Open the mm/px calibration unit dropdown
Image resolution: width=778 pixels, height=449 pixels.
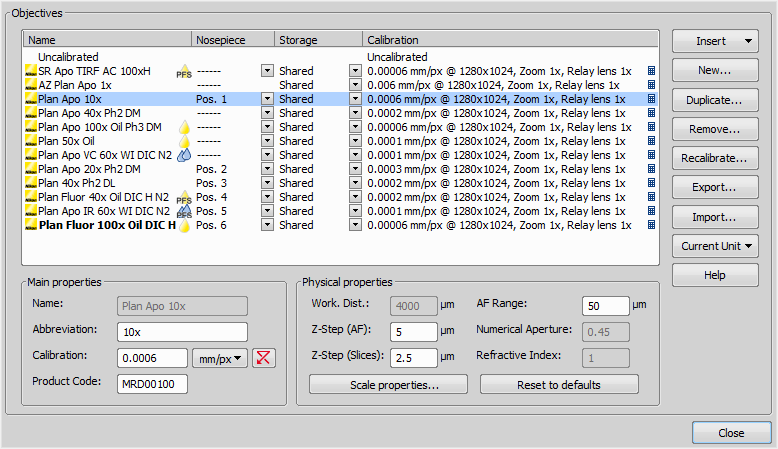220,358
